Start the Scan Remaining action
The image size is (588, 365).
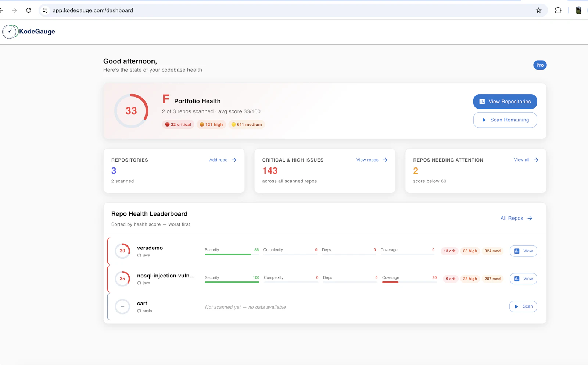tap(505, 120)
